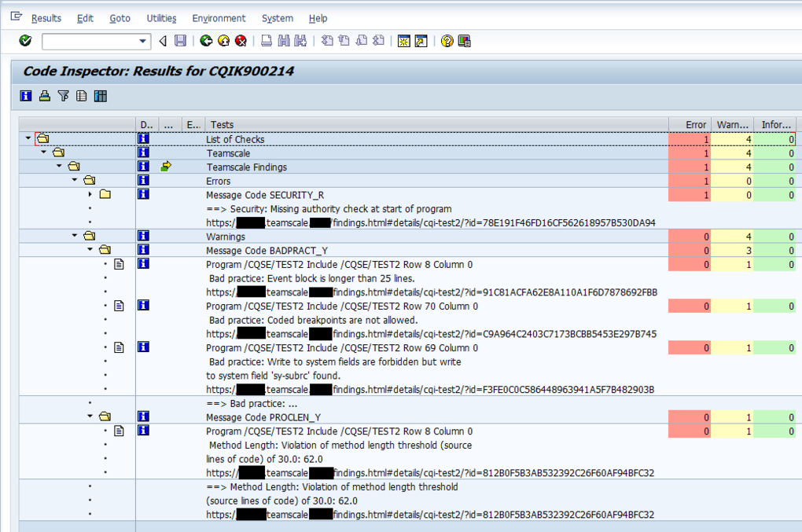
Task: Click the Back navigation arrow icon
Action: coord(162,41)
